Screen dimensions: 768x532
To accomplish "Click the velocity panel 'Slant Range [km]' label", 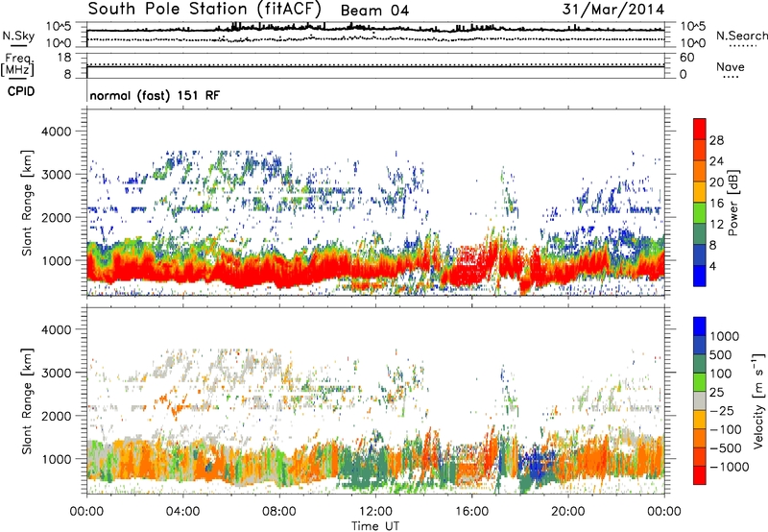I will [27, 400].
